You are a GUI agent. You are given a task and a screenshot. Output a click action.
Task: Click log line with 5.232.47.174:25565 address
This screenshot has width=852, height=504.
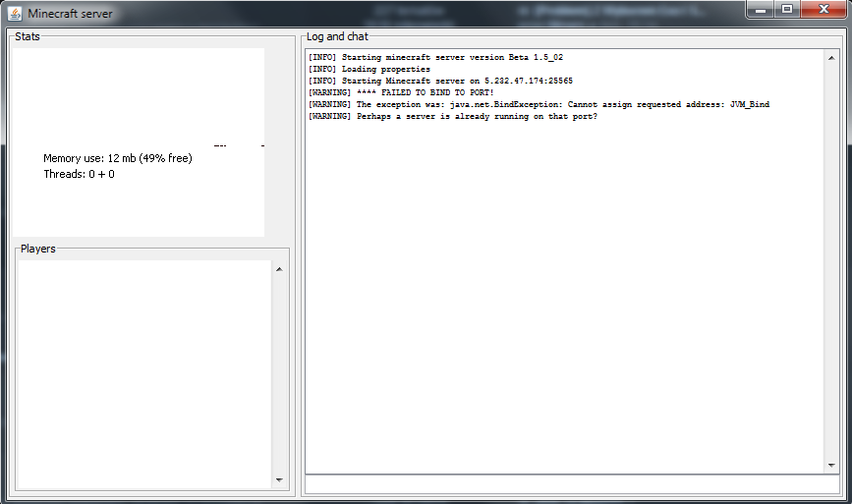tap(440, 81)
